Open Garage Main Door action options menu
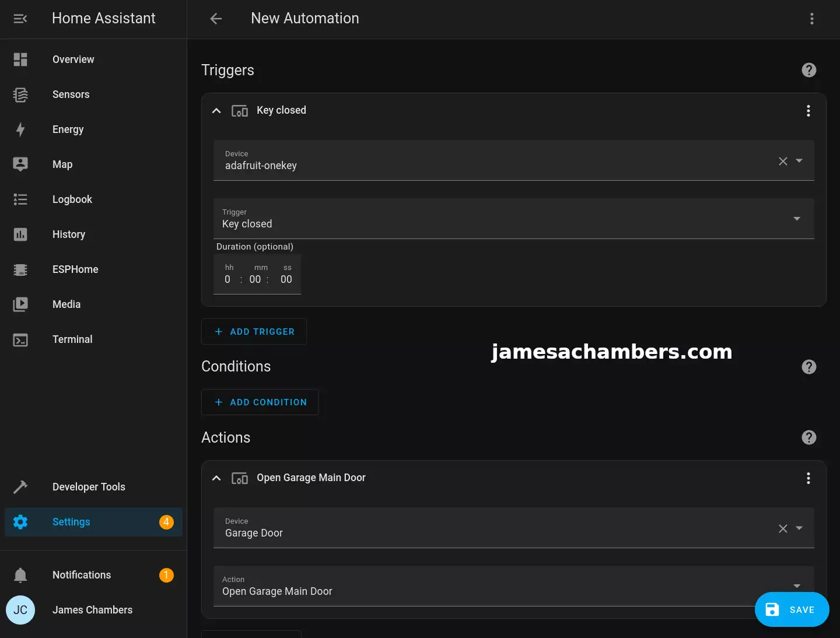840x638 pixels. coord(808,478)
